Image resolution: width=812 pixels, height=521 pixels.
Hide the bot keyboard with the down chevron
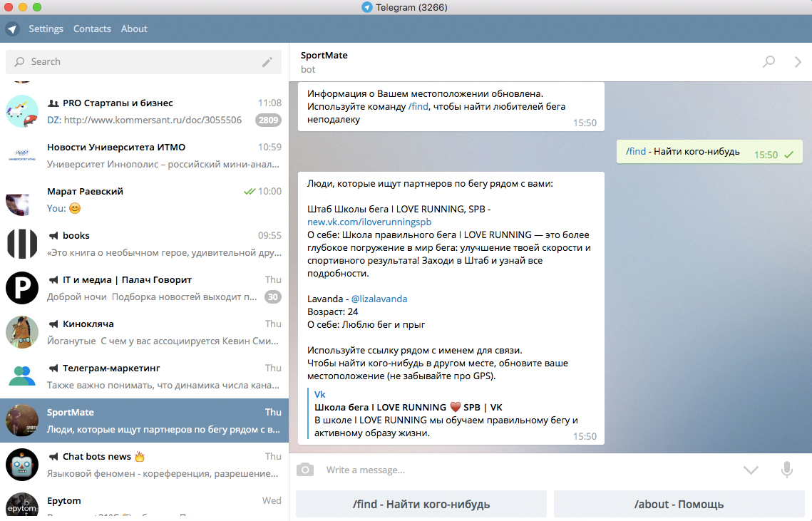750,470
